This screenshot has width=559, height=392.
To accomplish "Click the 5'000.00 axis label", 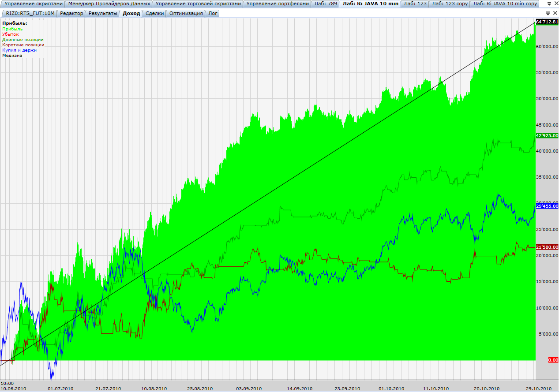I will [549, 334].
